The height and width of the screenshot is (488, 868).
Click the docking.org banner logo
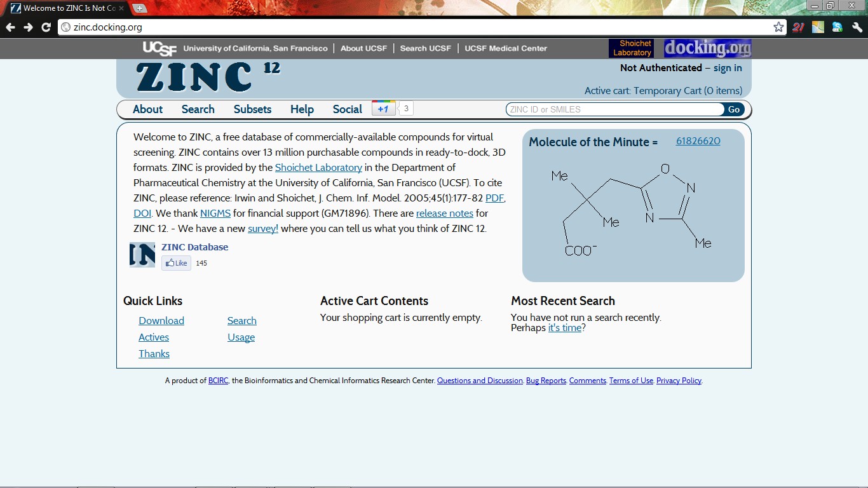click(707, 48)
